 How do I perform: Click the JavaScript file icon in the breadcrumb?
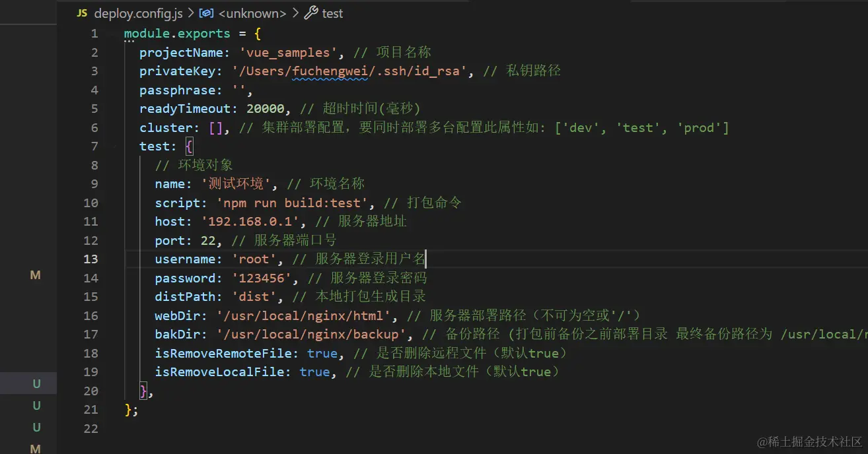coord(81,13)
